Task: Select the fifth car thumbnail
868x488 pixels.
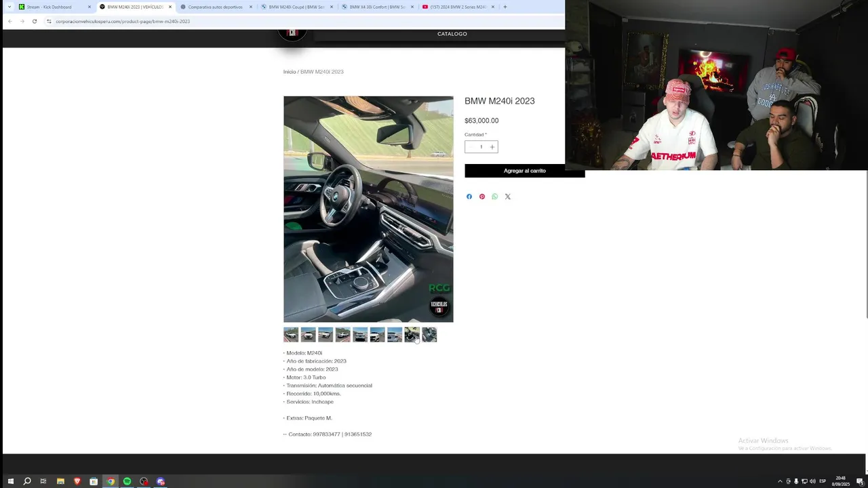Action: (360, 335)
